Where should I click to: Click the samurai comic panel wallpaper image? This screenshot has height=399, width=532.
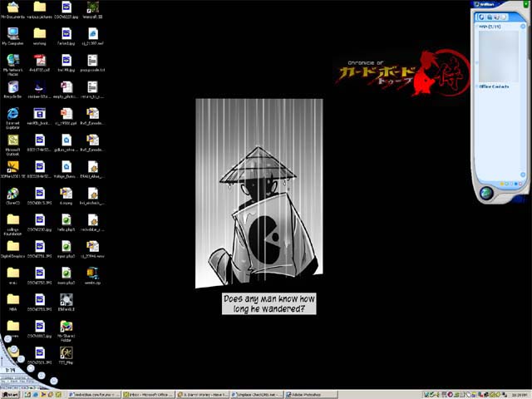pyautogui.click(x=259, y=193)
